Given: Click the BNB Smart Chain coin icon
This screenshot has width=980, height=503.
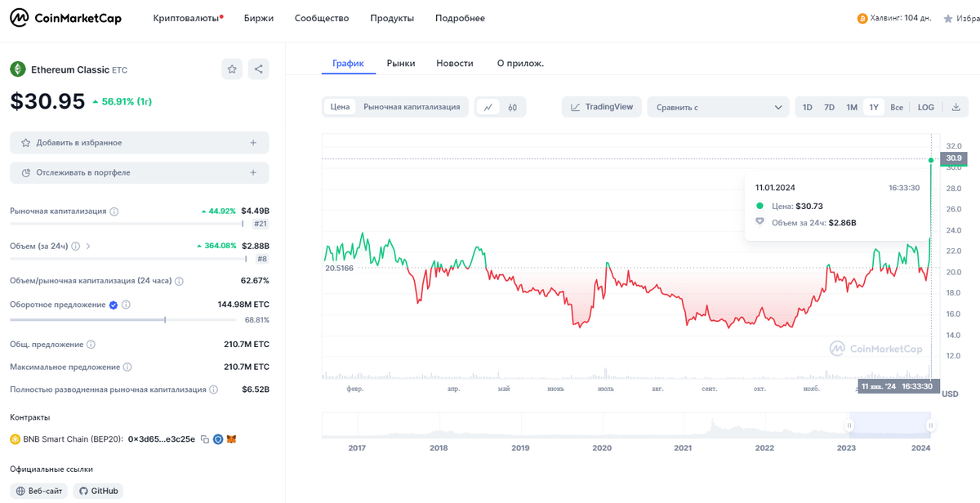Looking at the screenshot, I should [15, 439].
